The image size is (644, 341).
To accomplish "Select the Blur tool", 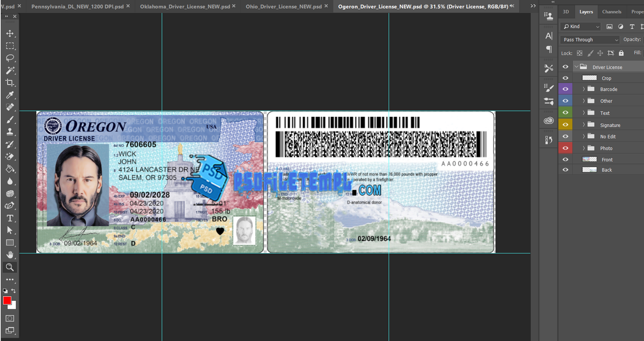I will tap(10, 181).
